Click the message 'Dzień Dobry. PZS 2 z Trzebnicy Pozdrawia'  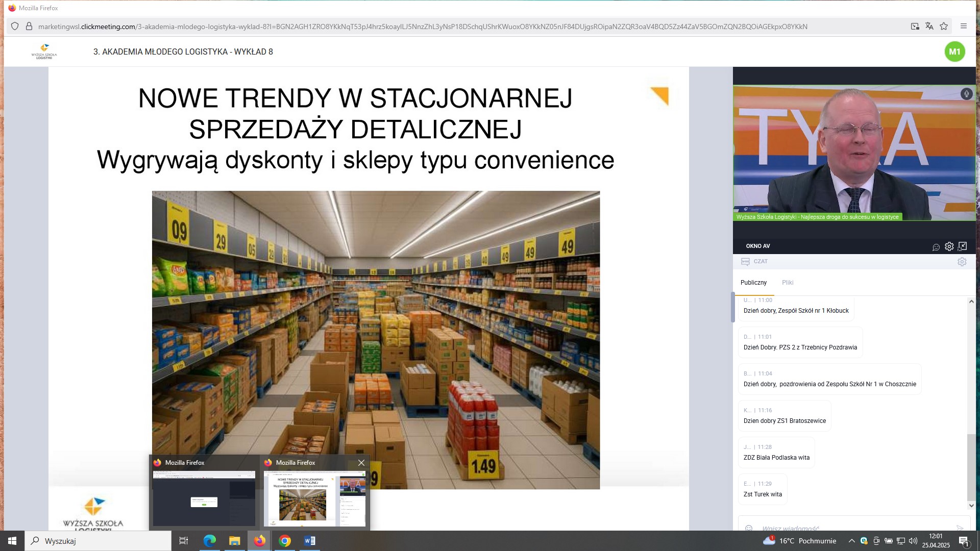click(800, 347)
